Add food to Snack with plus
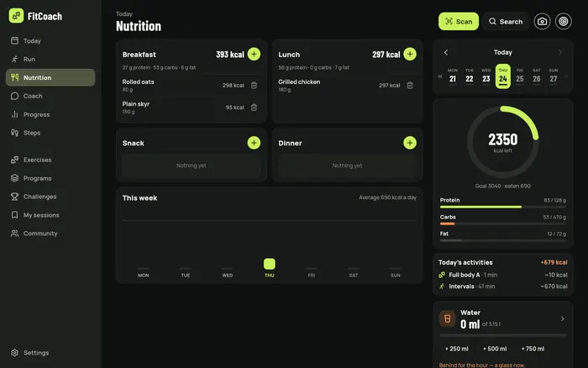The width and height of the screenshot is (588, 368). pyautogui.click(x=254, y=143)
